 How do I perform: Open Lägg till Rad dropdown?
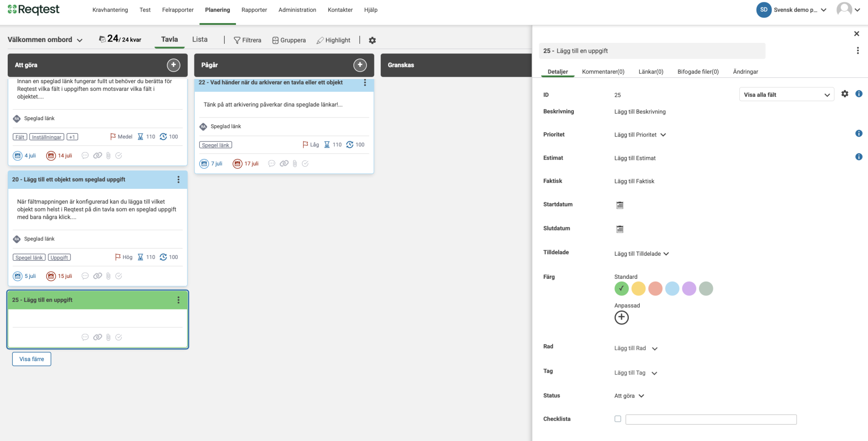(636, 348)
